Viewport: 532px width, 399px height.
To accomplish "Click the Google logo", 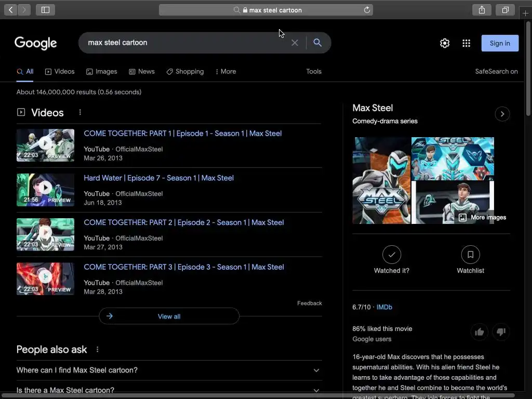I will (36, 43).
